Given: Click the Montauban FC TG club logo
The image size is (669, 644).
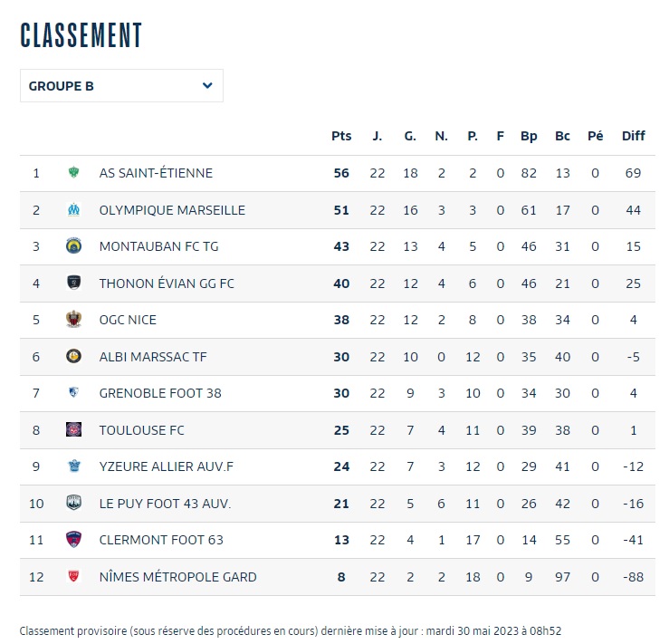Looking at the screenshot, I should [x=73, y=246].
